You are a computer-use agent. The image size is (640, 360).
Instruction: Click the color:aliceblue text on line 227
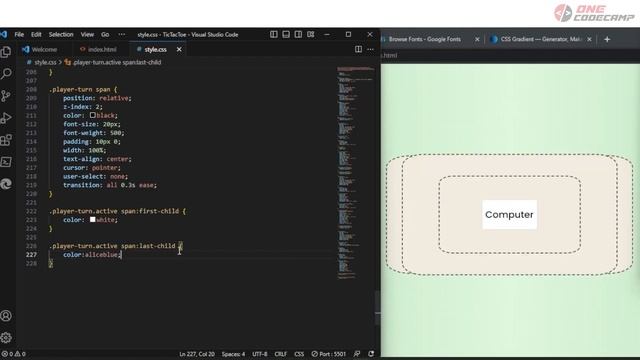(91, 255)
